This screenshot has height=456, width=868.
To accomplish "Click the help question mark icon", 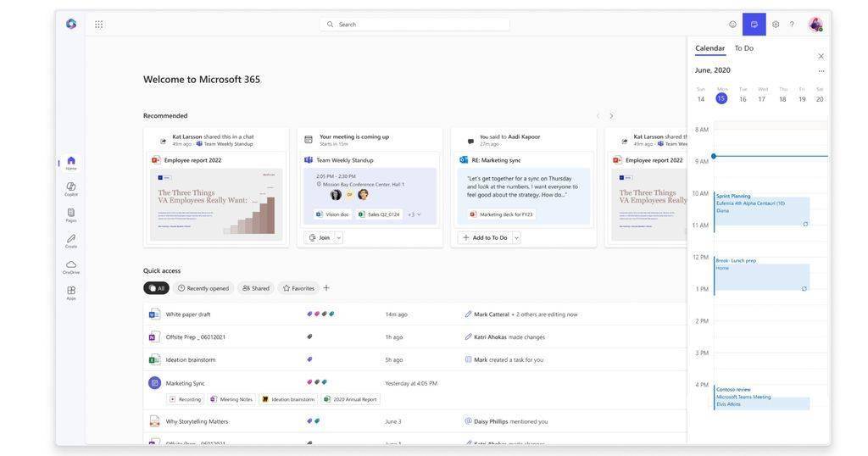I will (792, 25).
